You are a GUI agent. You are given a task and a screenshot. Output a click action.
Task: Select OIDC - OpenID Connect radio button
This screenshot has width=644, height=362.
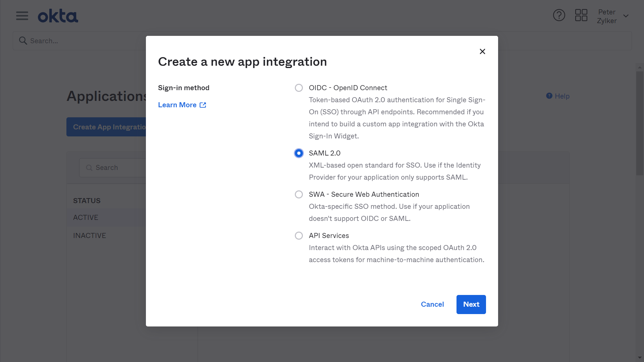pyautogui.click(x=299, y=88)
